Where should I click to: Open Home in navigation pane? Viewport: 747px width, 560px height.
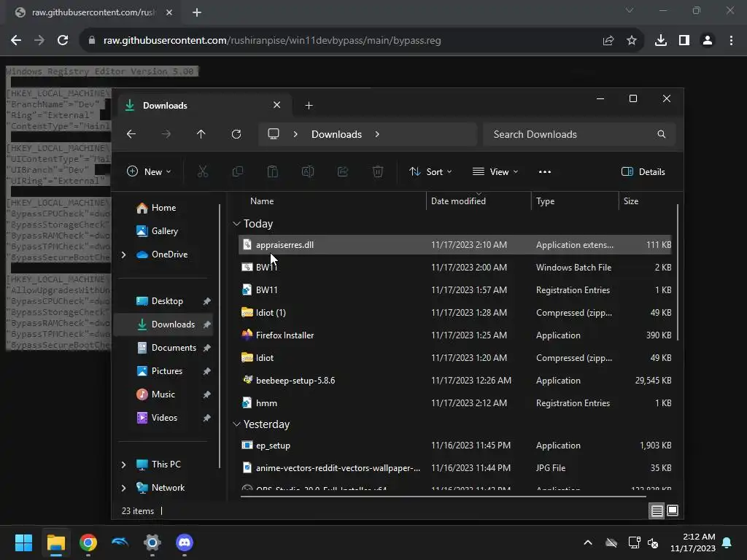163,208
